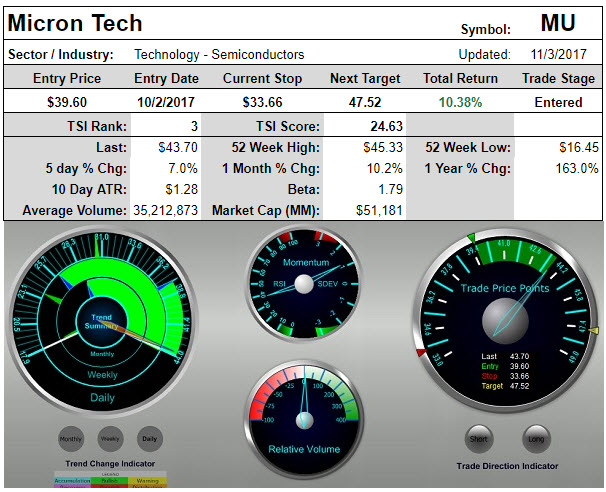This screenshot has width=606, height=492.
Task: Select the Daily trend change indicator
Action: (x=149, y=438)
